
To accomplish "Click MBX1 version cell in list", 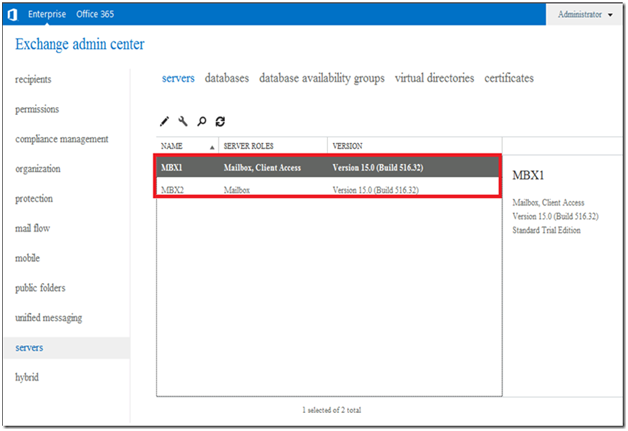I will (378, 168).
